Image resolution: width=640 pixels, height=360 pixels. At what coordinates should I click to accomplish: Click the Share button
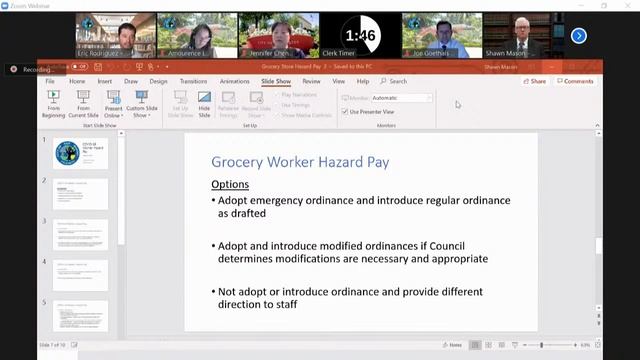tap(534, 81)
